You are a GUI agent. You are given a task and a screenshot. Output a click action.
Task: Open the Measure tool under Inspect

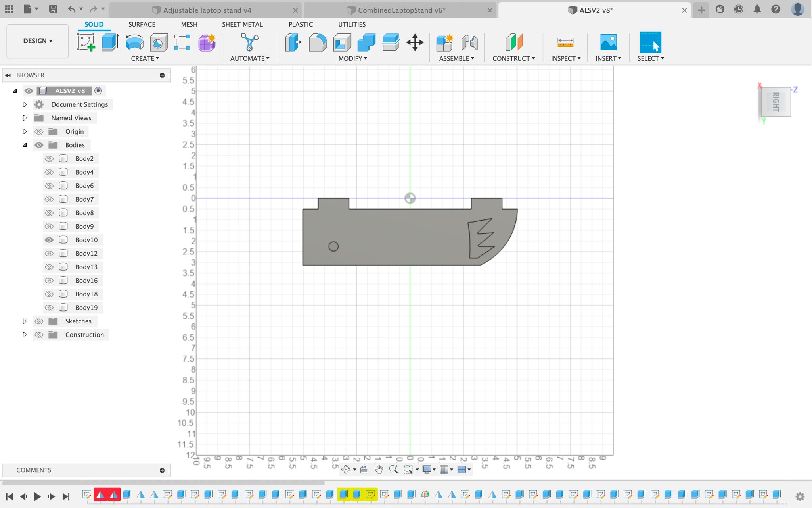point(565,42)
